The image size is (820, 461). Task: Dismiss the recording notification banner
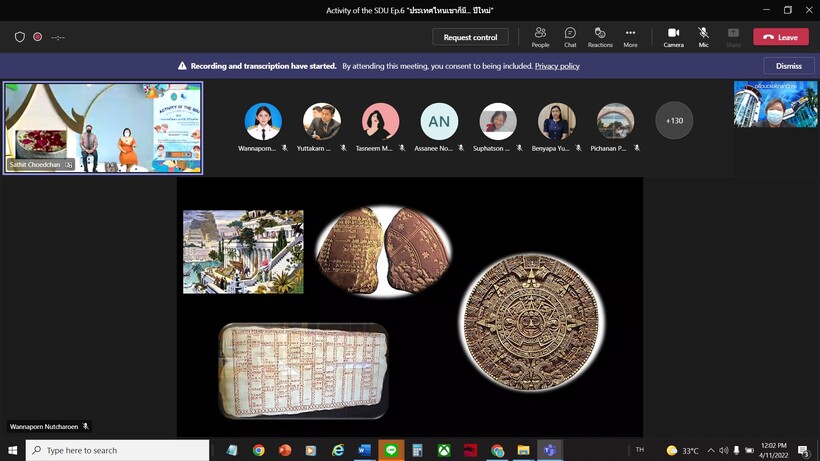[789, 66]
